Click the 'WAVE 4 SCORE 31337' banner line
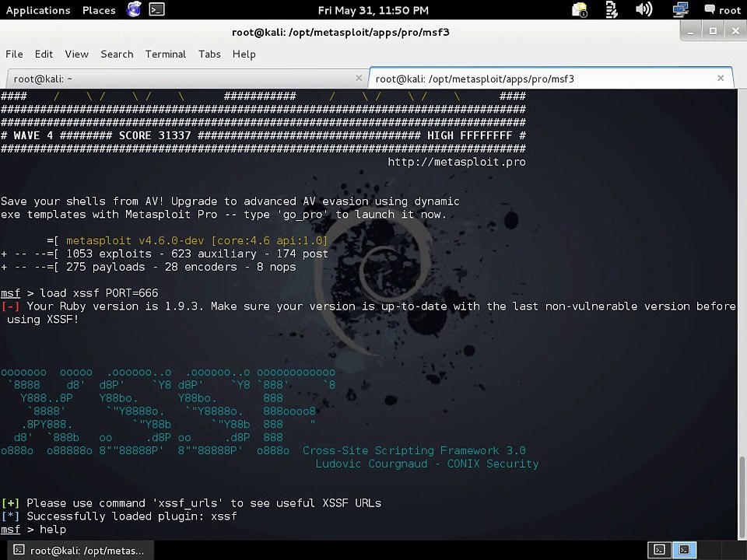Image resolution: width=747 pixels, height=560 pixels. pyautogui.click(x=263, y=135)
